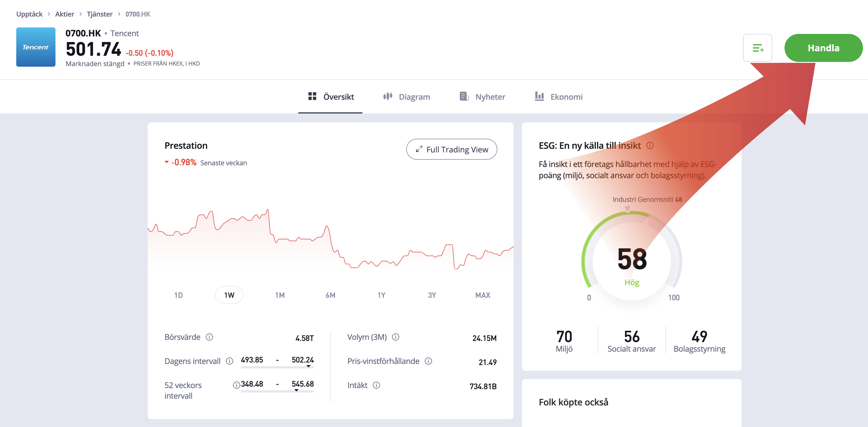Click info icon beside Pris-vinstförhållande
Viewport: 868px width, 427px height.
coord(428,361)
